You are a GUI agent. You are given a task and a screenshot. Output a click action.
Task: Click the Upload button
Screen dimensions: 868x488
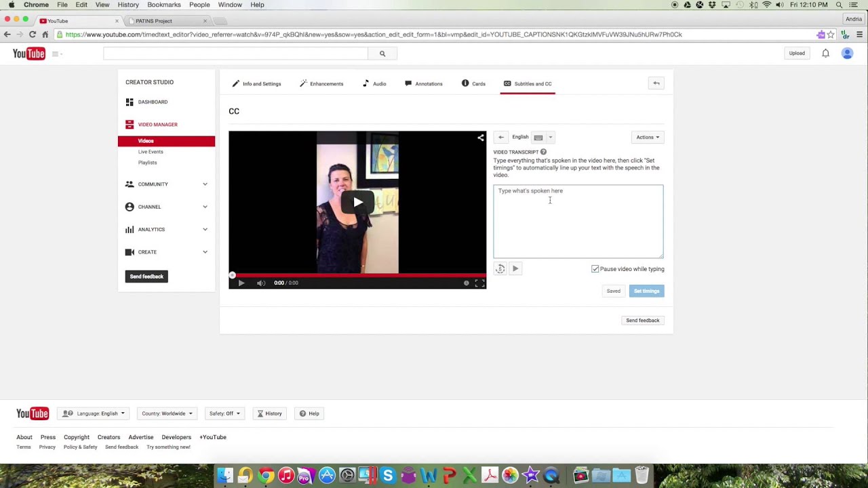[797, 53]
